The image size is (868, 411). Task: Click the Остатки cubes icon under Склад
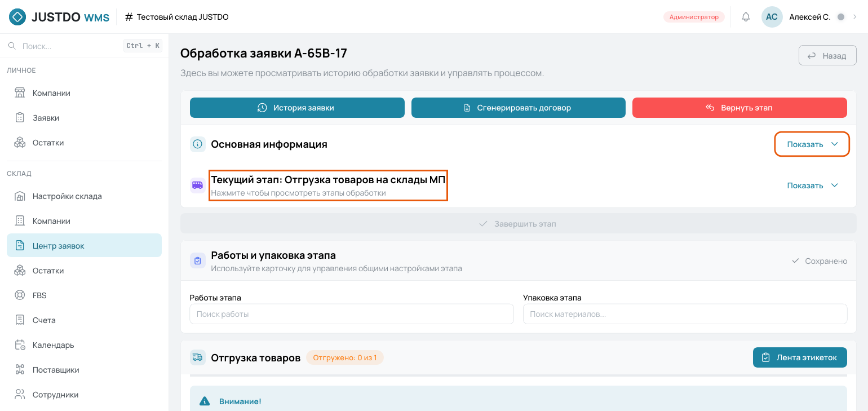[x=20, y=271]
